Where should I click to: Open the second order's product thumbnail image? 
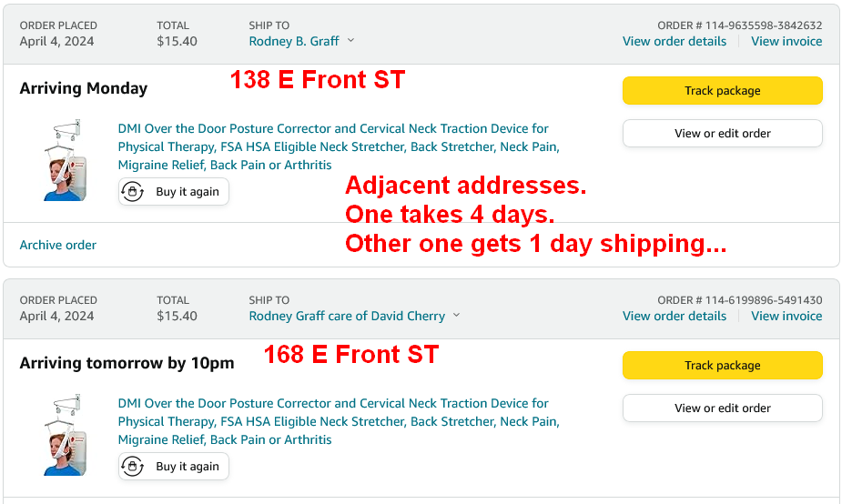point(64,435)
